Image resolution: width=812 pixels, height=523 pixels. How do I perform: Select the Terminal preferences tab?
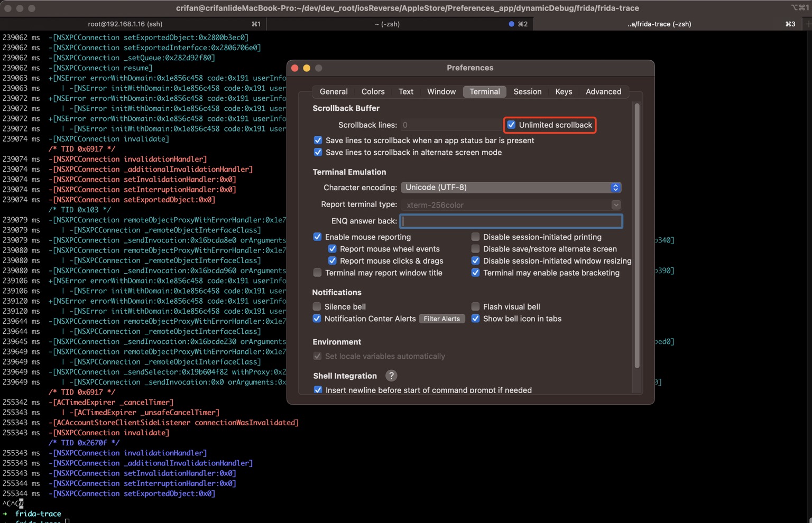point(485,91)
